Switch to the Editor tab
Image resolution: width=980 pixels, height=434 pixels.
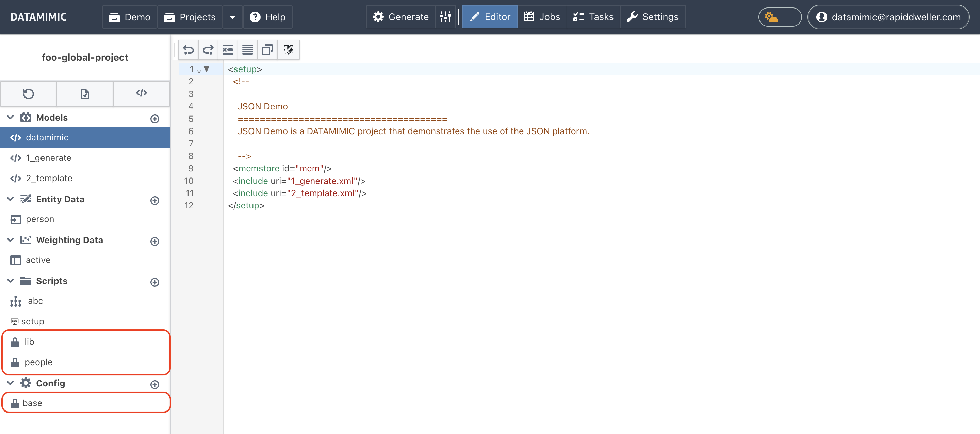point(490,17)
